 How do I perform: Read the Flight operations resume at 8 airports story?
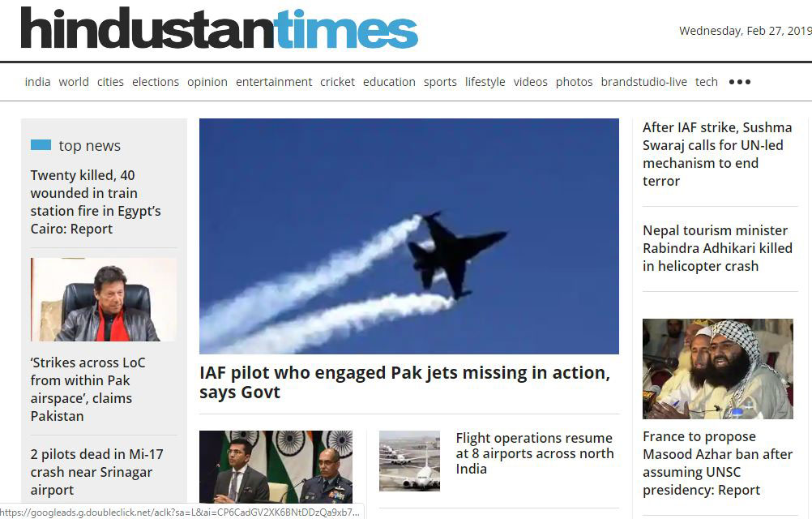pyautogui.click(x=534, y=453)
